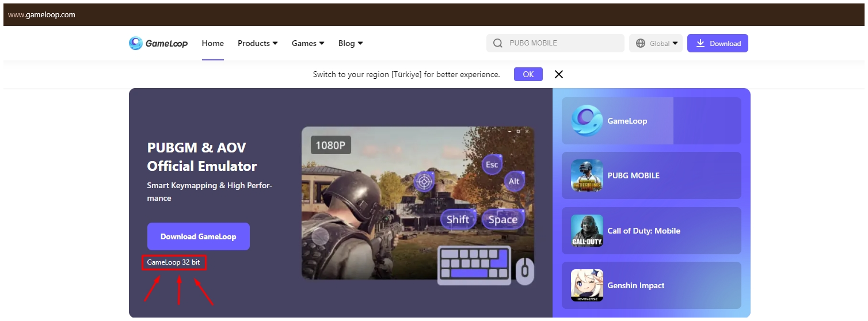Image resolution: width=868 pixels, height=321 pixels.
Task: Click the Genshin Impact game icon
Action: pos(587,285)
